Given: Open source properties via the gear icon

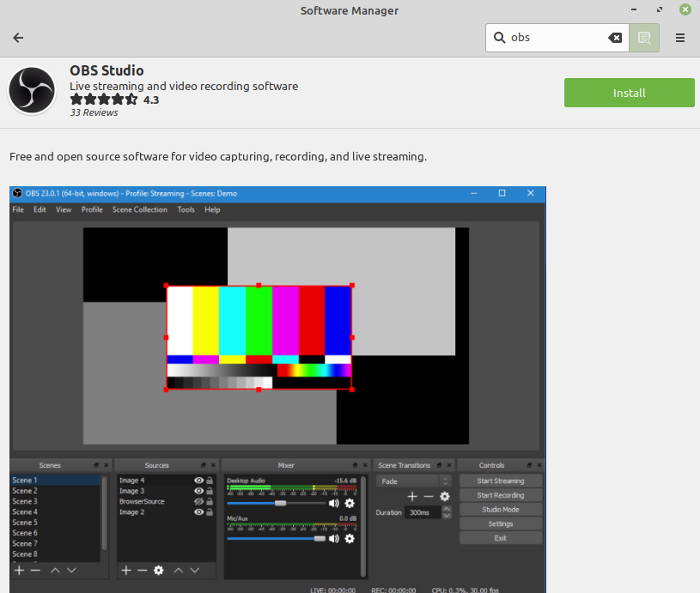Looking at the screenshot, I should coord(158,570).
